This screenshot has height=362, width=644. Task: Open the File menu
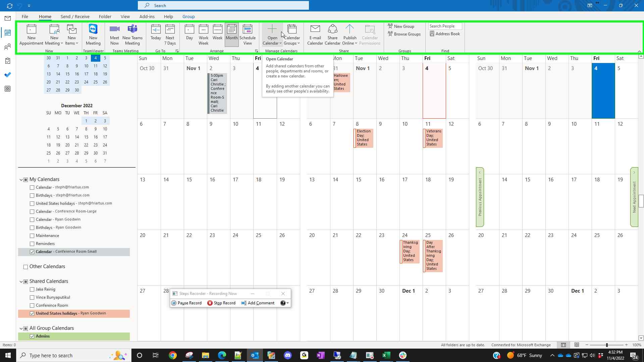pos(25,16)
